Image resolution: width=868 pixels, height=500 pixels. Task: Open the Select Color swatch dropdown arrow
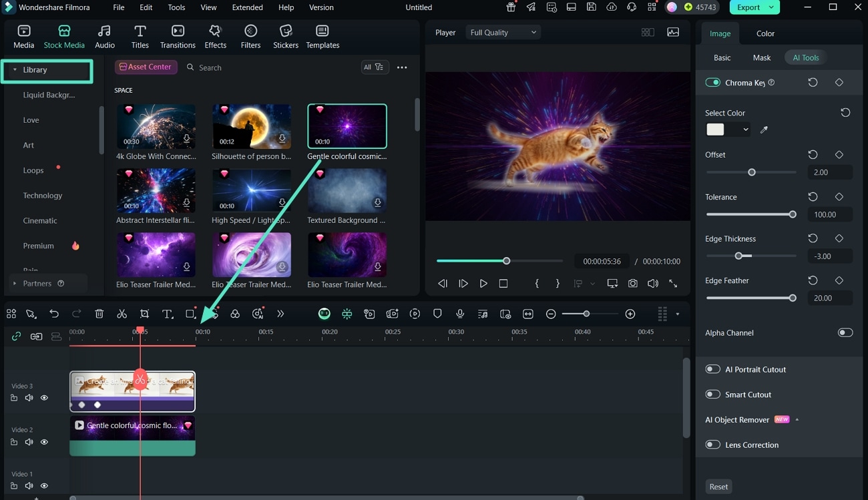point(746,130)
